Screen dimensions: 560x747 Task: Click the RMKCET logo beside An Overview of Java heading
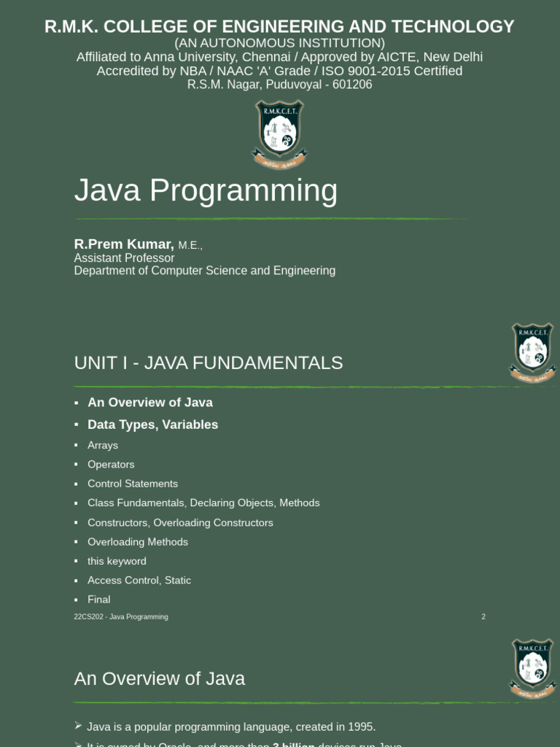point(533,669)
